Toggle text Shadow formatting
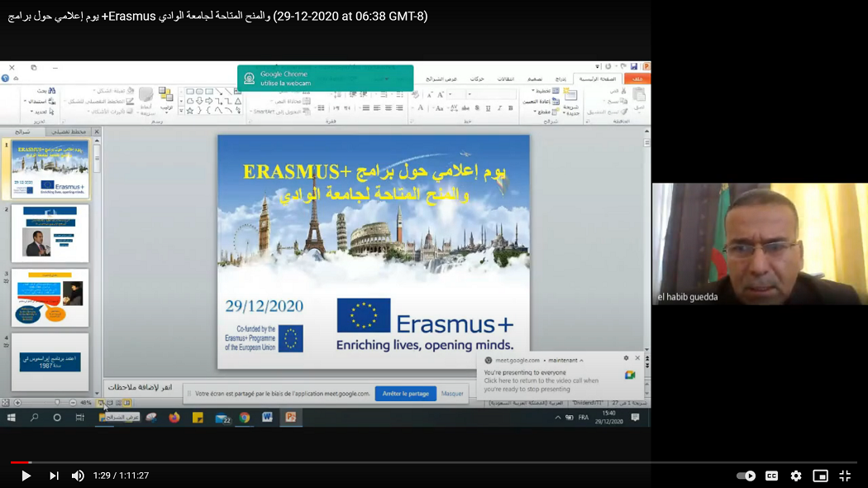Viewport: 868px width, 488px height. pos(477,108)
